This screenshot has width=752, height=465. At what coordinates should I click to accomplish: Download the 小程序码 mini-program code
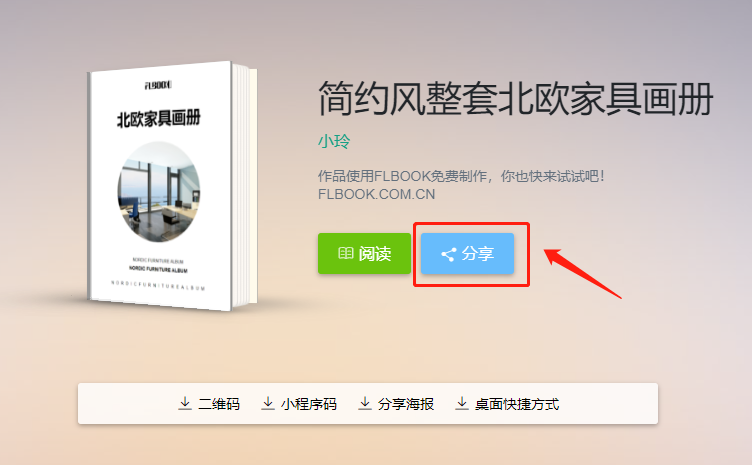pos(309,404)
